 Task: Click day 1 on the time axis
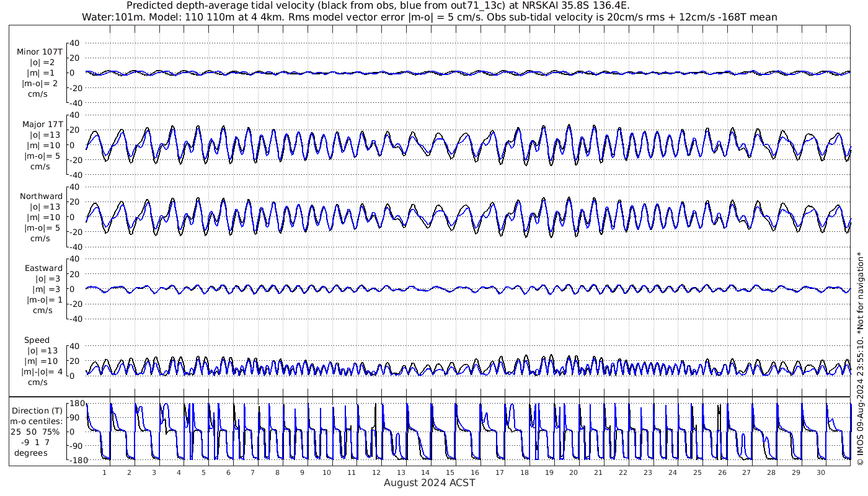tap(105, 472)
